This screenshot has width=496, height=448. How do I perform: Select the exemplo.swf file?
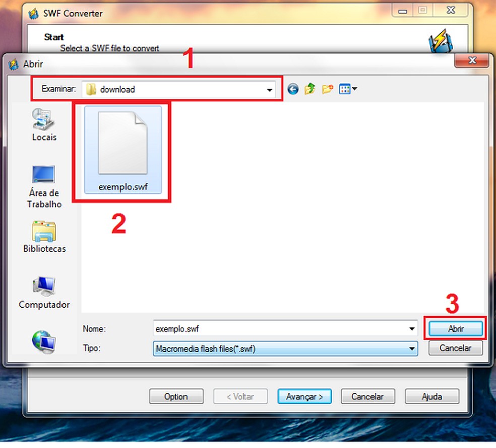coord(122,150)
